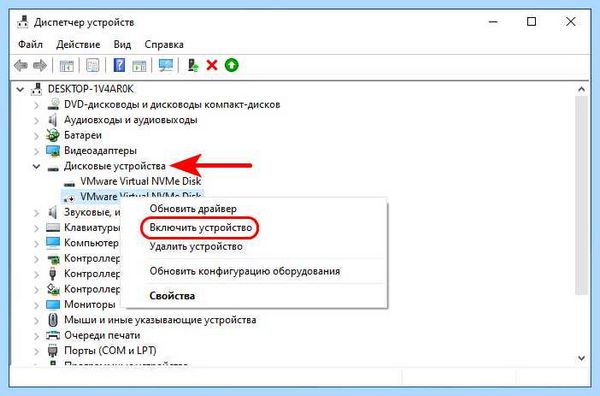The image size is (600, 396).
Task: Click the Back arrow toolbar icon
Action: click(21, 65)
